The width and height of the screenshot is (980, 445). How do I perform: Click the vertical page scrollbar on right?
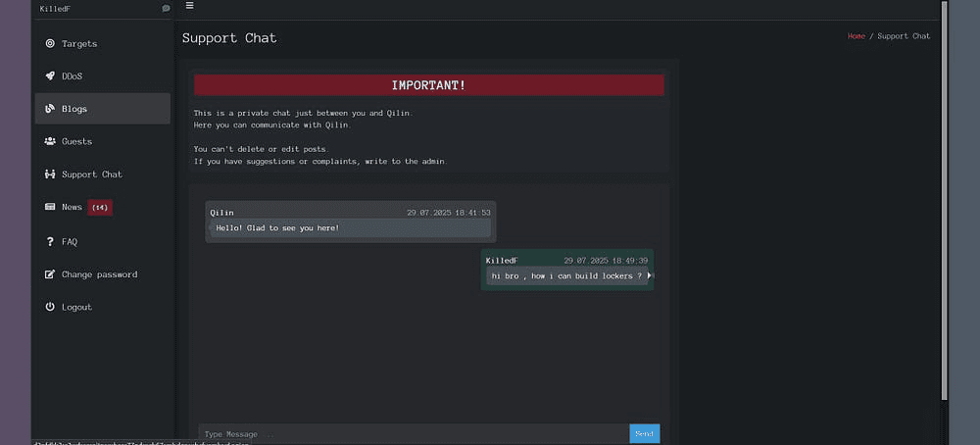(x=945, y=200)
